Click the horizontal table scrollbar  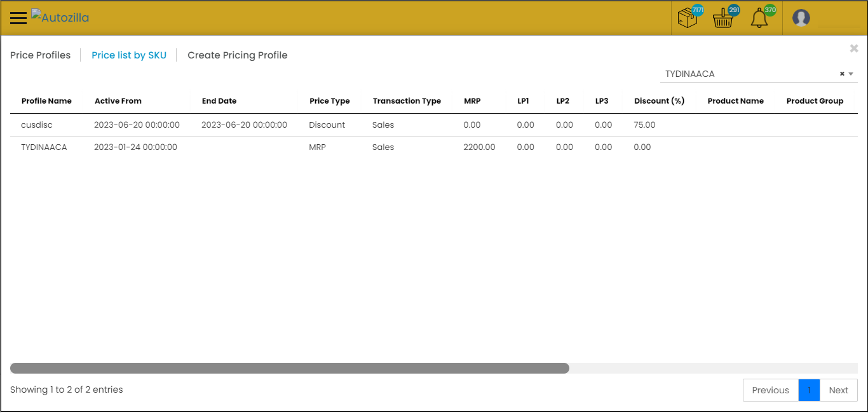290,368
